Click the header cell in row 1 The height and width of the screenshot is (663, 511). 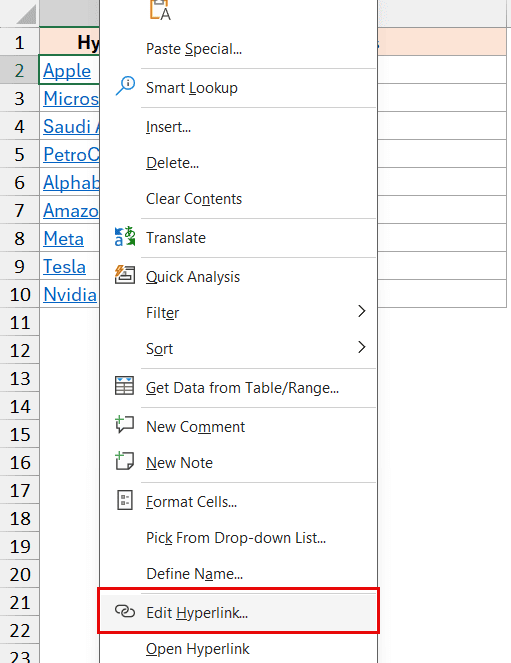tap(70, 42)
